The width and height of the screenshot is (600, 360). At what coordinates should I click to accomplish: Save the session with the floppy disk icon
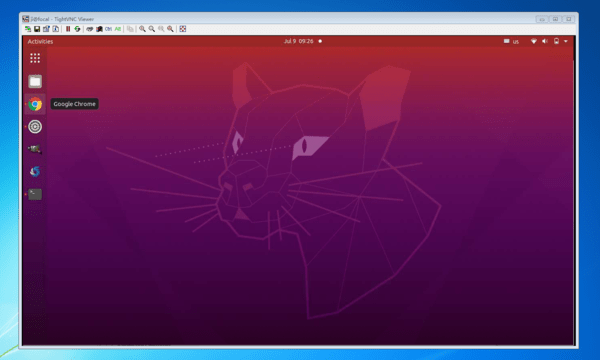[x=37, y=29]
